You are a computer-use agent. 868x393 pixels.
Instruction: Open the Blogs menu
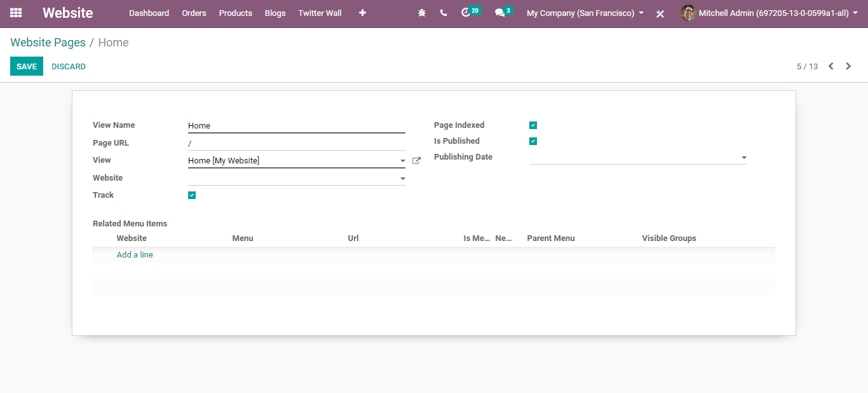[x=275, y=13]
